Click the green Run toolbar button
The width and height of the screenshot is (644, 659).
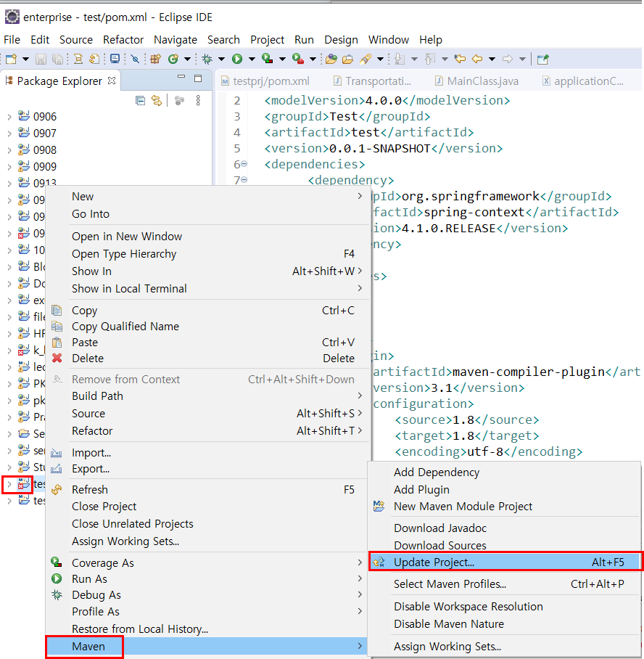click(237, 60)
